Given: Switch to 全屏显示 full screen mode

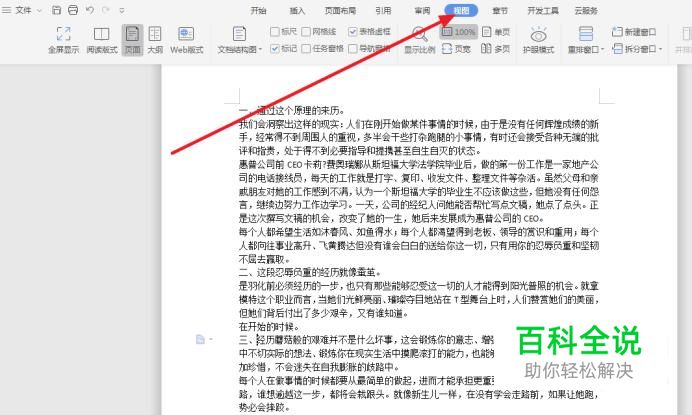Looking at the screenshot, I should (64, 40).
